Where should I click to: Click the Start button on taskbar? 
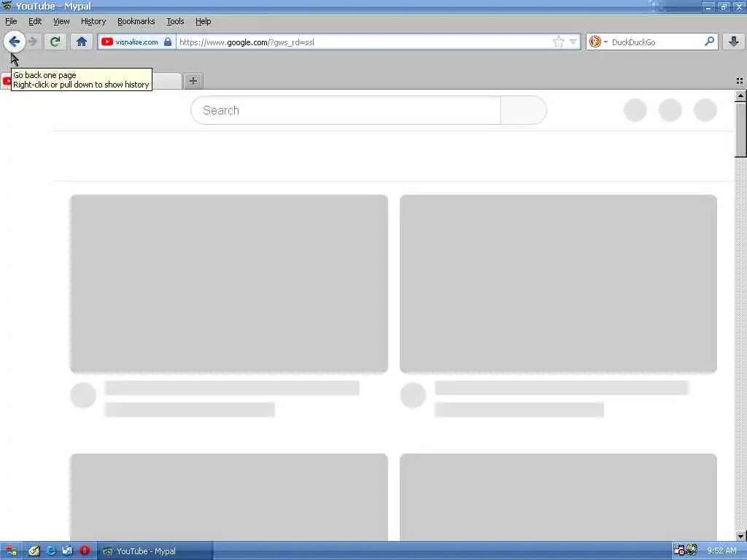pyautogui.click(x=10, y=551)
